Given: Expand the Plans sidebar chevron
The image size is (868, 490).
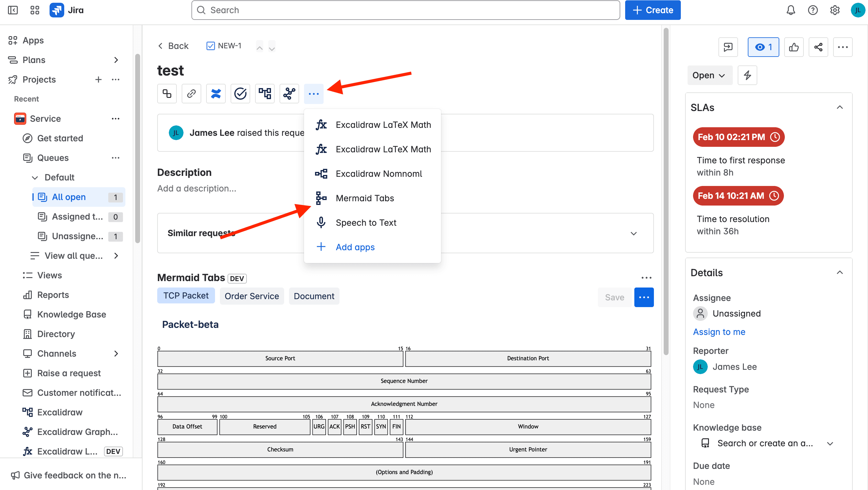Looking at the screenshot, I should (116, 60).
